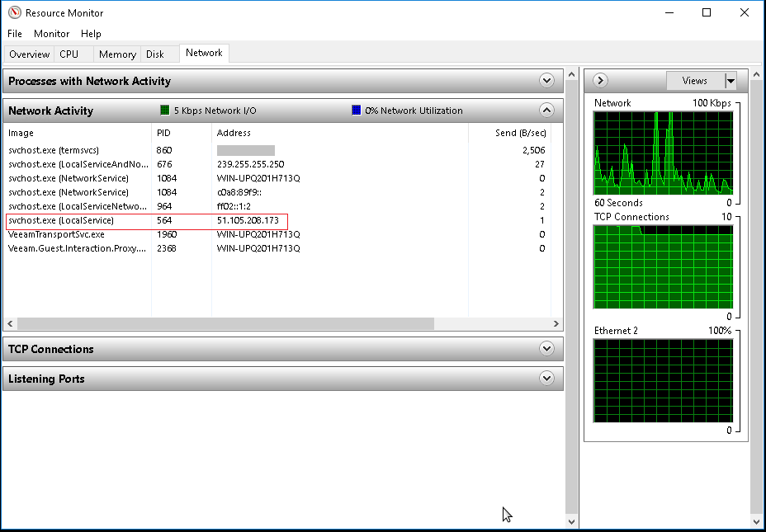The height and width of the screenshot is (532, 766).
Task: Select the svchost.exe (termsvcs) row
Action: coord(278,150)
